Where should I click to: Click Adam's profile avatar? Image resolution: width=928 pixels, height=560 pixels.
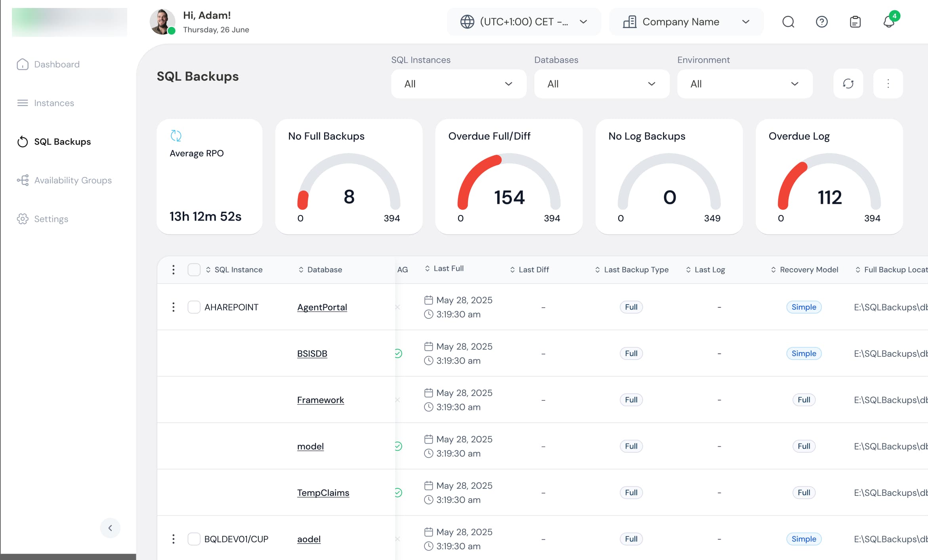162,22
